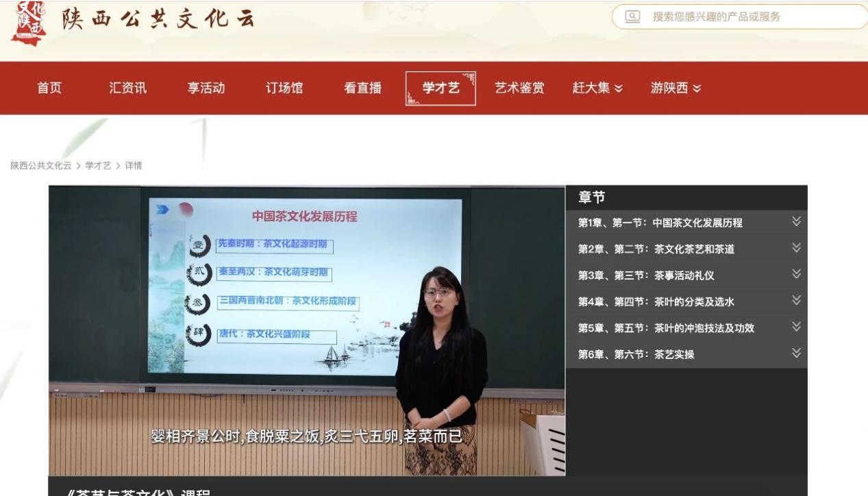Expand chapter 1 中国茶文化发展历程 chevron
868x496 pixels.
click(x=795, y=221)
